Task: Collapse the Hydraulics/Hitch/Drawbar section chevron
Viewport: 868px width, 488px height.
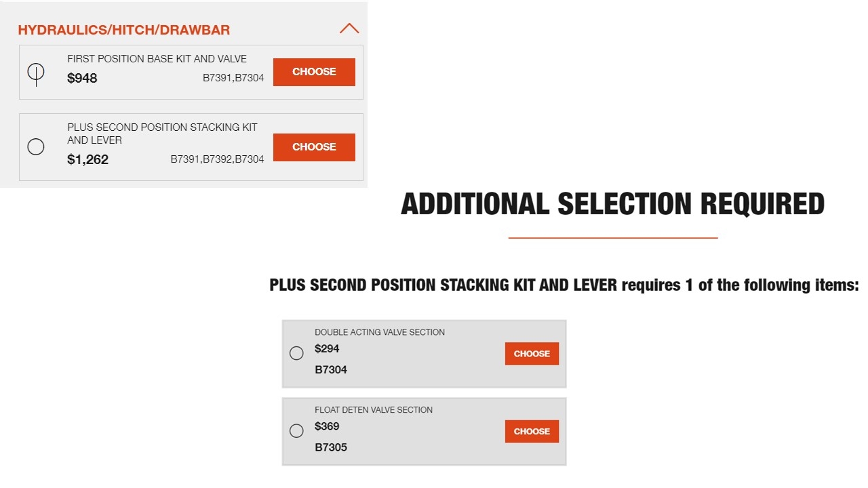Action: 349,29
